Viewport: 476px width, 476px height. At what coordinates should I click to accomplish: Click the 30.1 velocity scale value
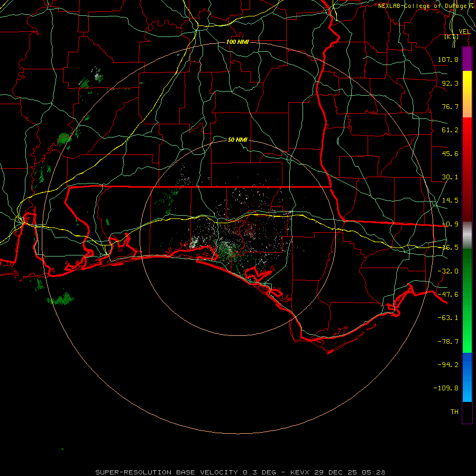click(x=450, y=177)
